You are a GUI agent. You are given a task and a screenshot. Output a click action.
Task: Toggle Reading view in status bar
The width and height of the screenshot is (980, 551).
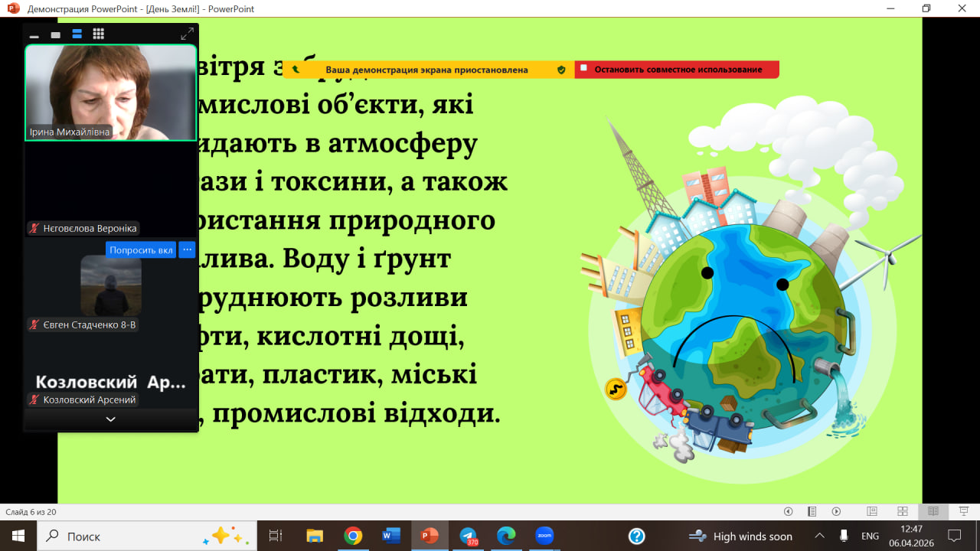(x=933, y=511)
